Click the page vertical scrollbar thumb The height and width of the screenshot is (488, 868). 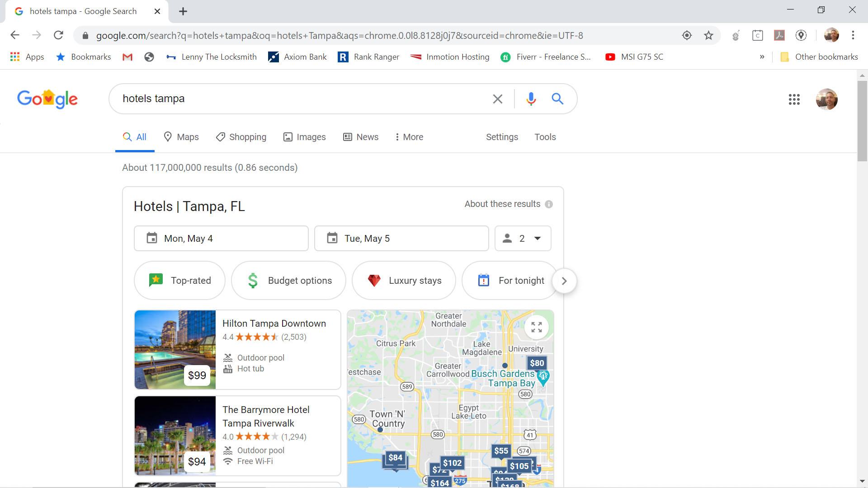click(862, 121)
